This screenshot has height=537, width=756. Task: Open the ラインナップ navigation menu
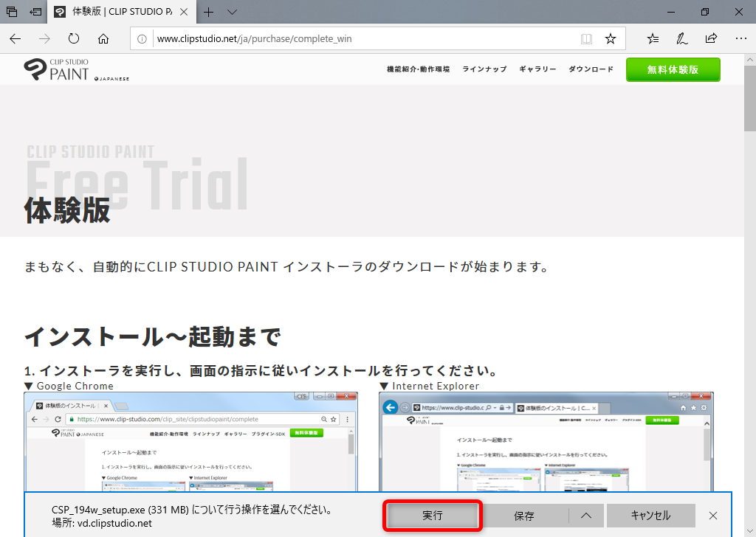(x=484, y=69)
